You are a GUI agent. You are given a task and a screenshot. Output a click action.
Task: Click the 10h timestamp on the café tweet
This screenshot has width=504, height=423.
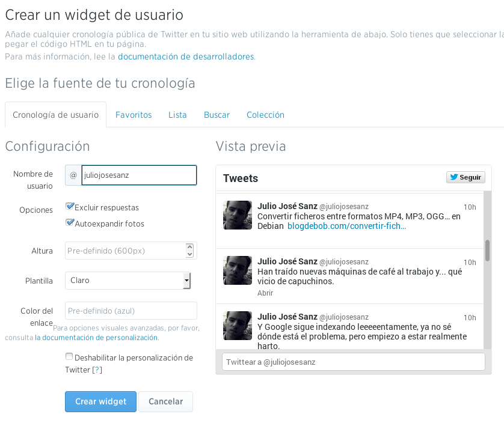(x=470, y=263)
